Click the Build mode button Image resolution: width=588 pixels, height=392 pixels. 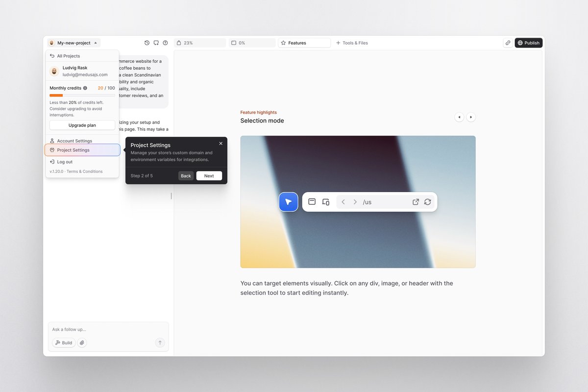(x=64, y=343)
